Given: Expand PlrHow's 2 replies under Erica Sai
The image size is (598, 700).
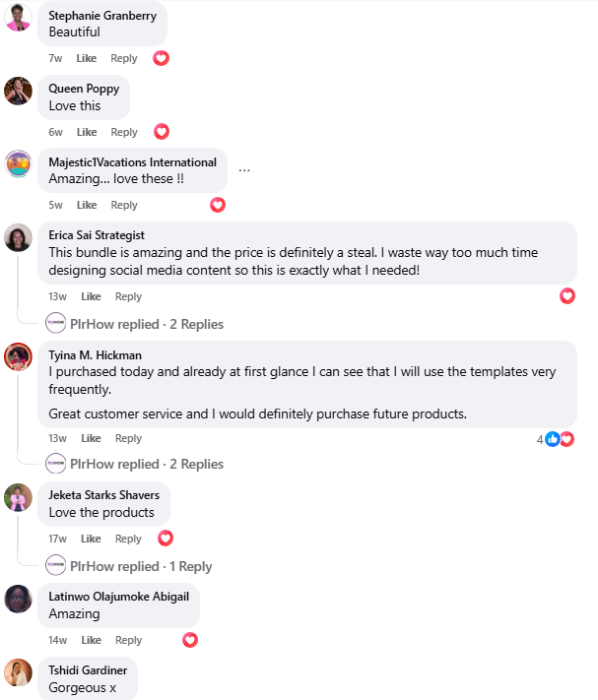Looking at the screenshot, I should [x=147, y=324].
